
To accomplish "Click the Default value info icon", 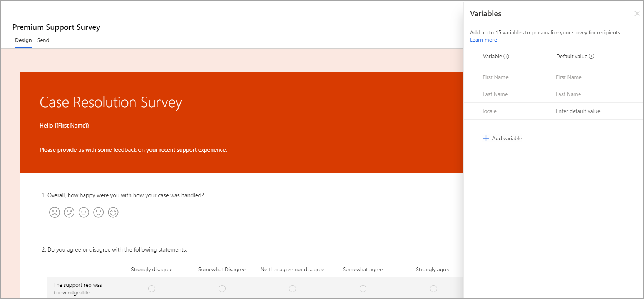I will click(592, 56).
